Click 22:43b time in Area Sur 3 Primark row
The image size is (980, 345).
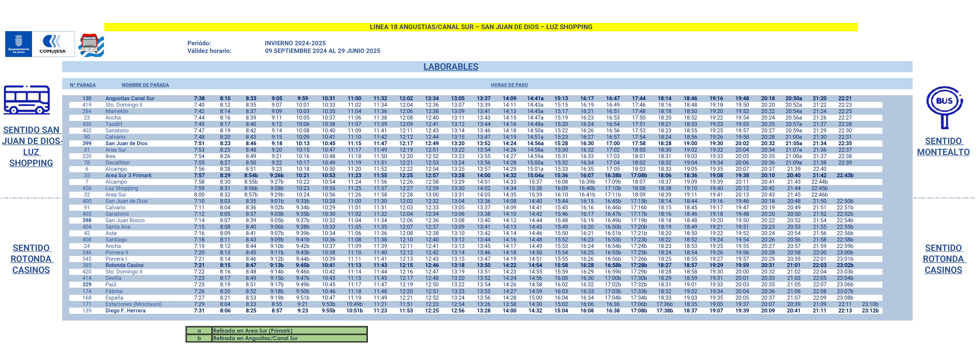pyautogui.click(x=845, y=176)
